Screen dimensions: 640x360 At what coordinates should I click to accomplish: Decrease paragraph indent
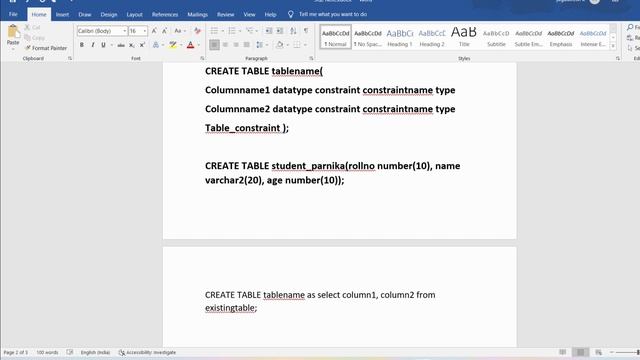click(x=269, y=31)
